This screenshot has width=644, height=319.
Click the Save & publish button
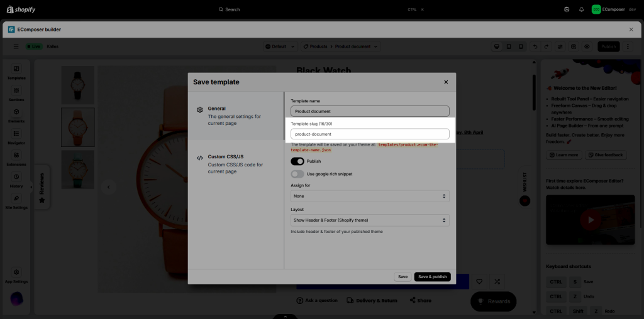(x=432, y=277)
